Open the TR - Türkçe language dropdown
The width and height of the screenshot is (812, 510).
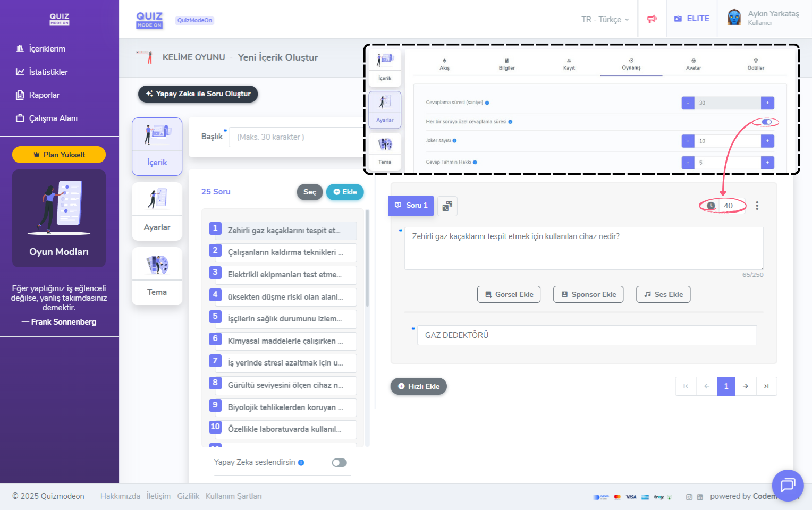[605, 20]
